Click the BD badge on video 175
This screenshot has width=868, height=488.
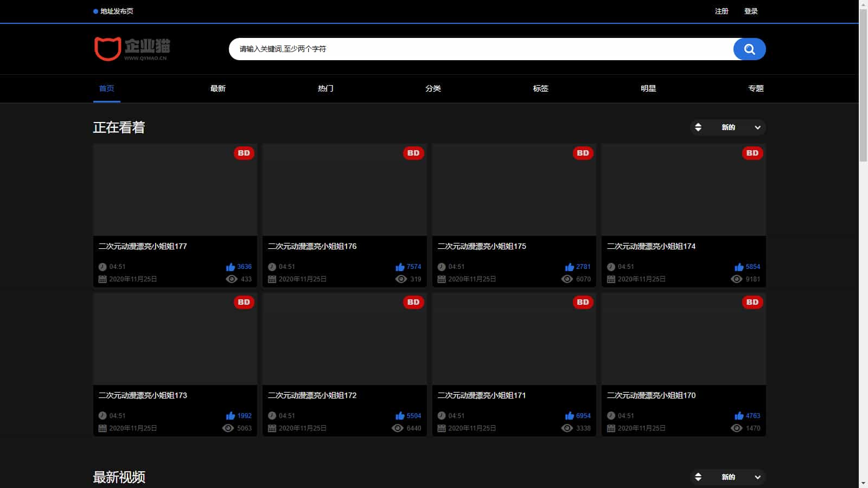583,153
